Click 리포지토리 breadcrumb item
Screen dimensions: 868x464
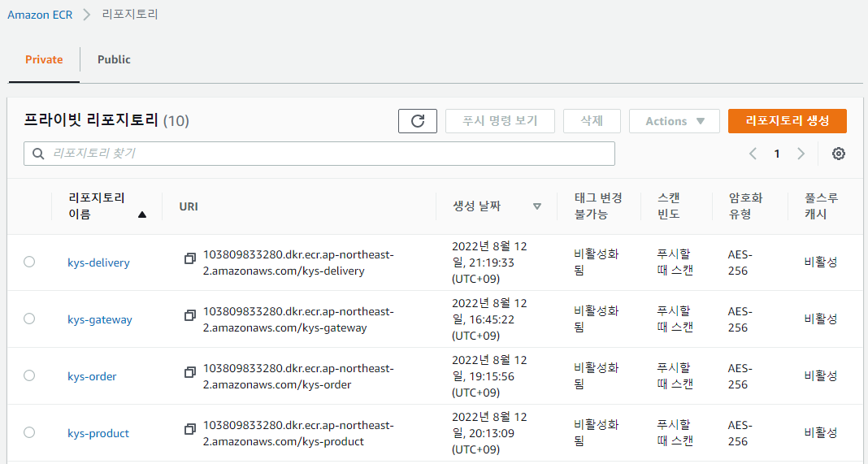coord(130,14)
